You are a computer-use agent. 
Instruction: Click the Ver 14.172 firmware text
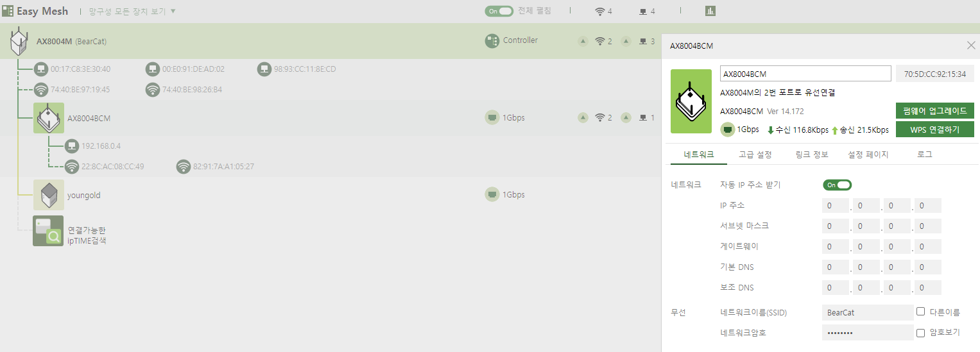coord(785,111)
